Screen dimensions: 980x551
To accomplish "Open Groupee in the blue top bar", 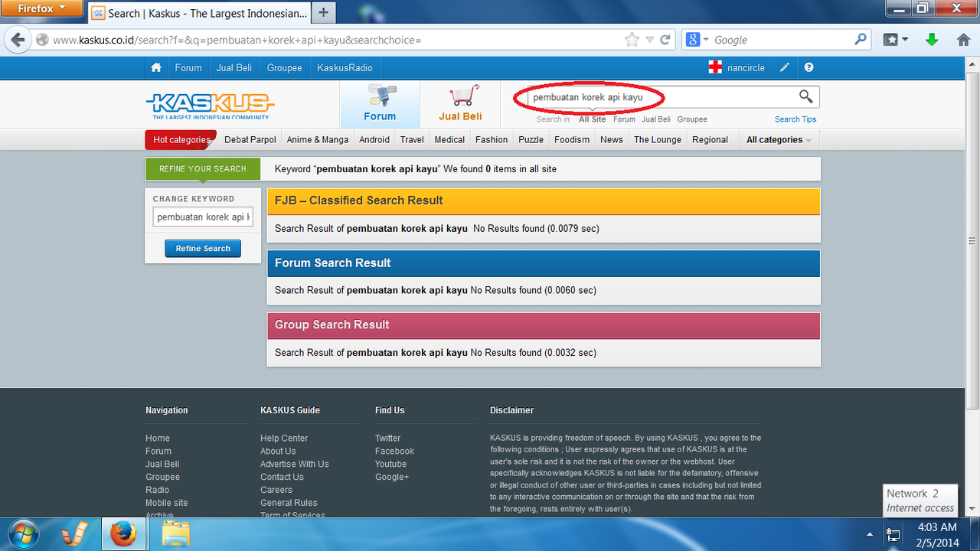I will coord(285,67).
